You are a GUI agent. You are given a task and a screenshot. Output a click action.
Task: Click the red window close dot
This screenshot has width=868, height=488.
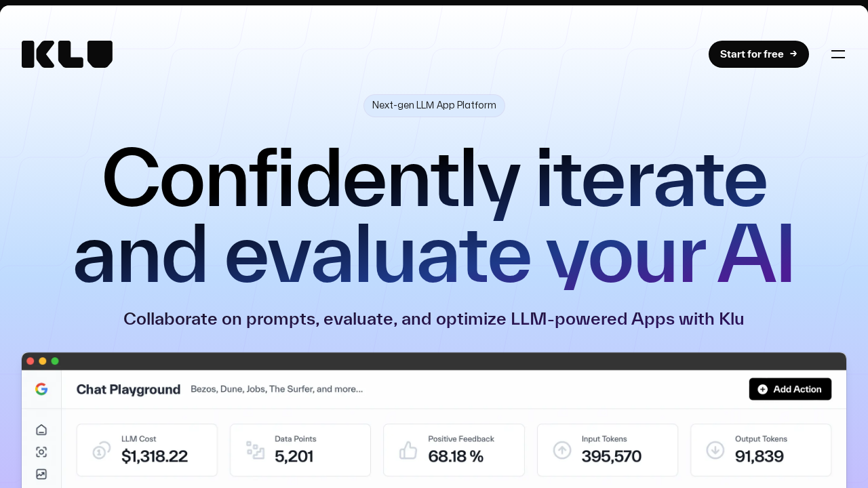pos(31,361)
